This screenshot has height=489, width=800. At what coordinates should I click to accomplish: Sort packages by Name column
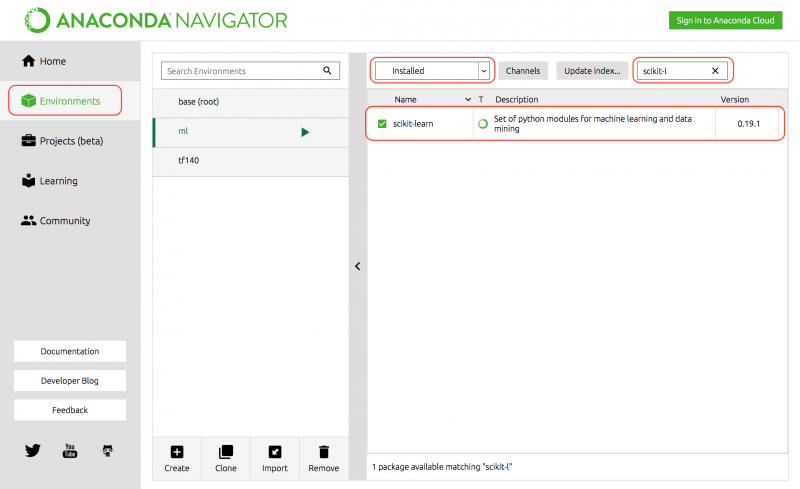coord(405,100)
